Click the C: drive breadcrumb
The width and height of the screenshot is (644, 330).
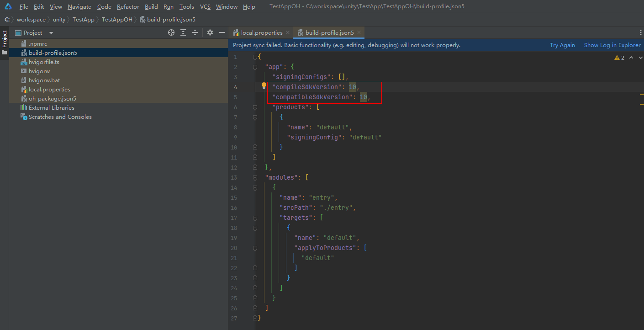pos(7,19)
